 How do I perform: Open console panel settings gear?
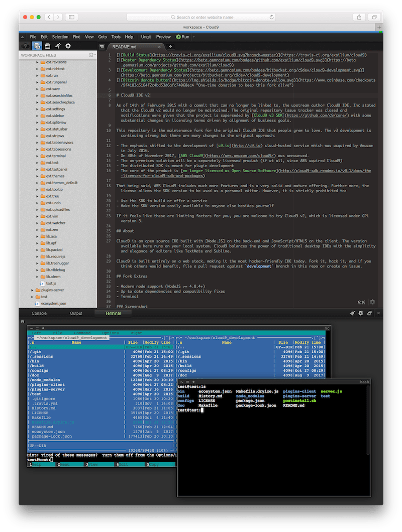click(x=361, y=313)
